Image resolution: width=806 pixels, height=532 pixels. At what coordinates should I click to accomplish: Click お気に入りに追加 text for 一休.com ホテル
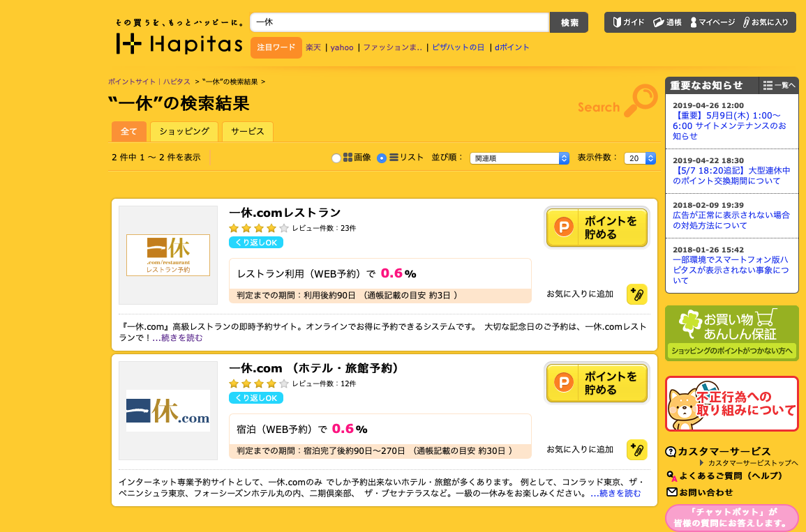point(580,450)
